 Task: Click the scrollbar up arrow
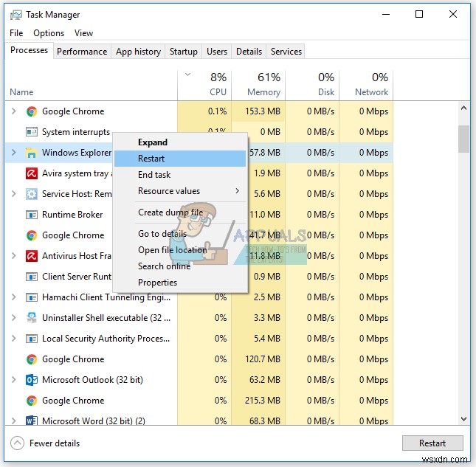(463, 108)
